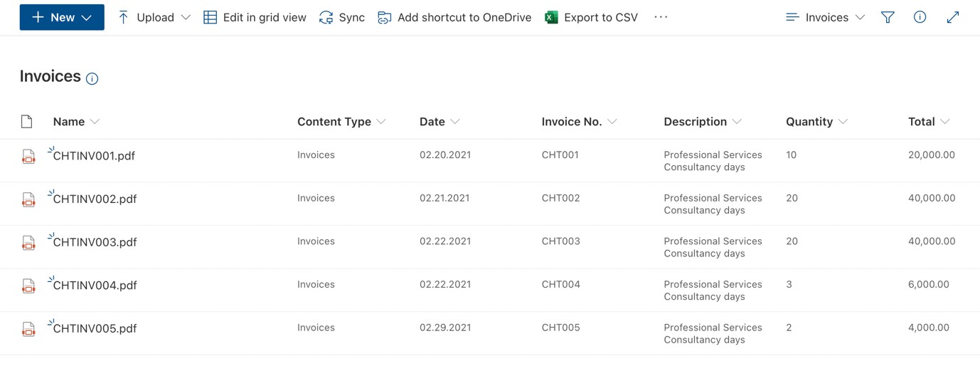
Task: Click Content Type cell for CHTINV005.pdf
Action: pyautogui.click(x=316, y=328)
